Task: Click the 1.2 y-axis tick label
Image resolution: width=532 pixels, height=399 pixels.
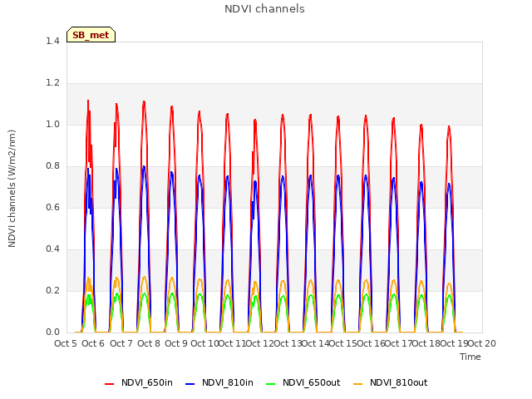Action: click(52, 83)
